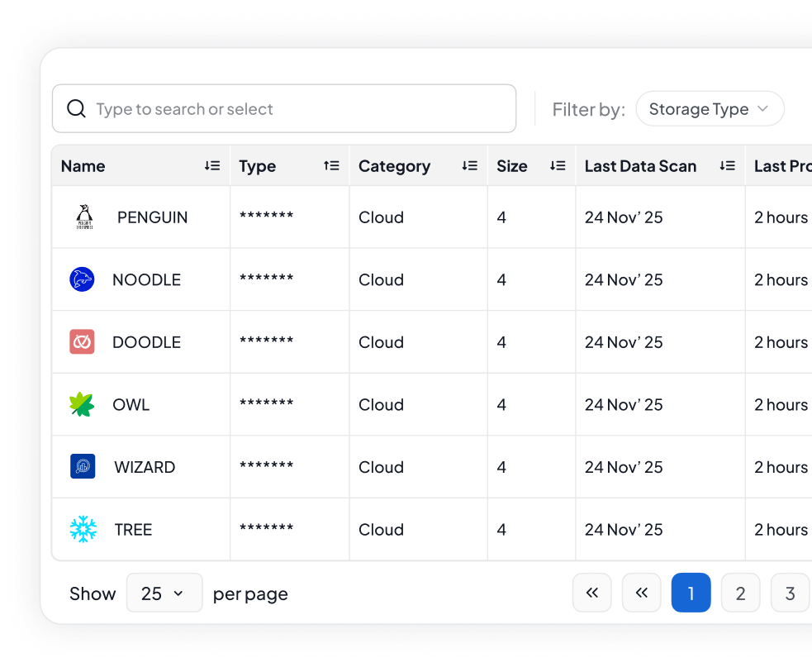Viewport: 812px width, 672px height.
Task: Click the magnifier search icon
Action: tap(76, 109)
